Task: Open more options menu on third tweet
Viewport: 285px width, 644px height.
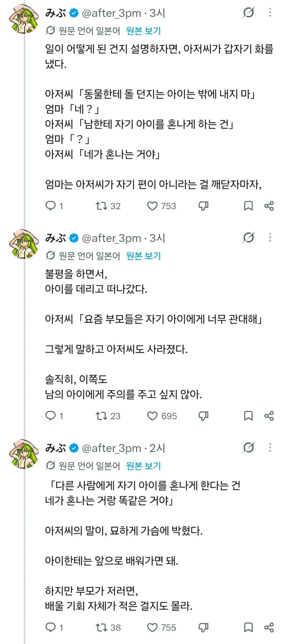Action: (x=270, y=448)
